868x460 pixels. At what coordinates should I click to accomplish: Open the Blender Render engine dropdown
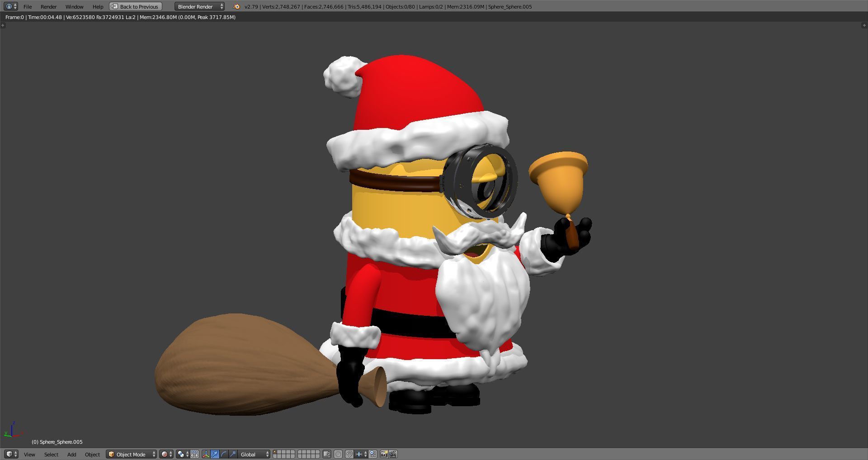[x=199, y=6]
